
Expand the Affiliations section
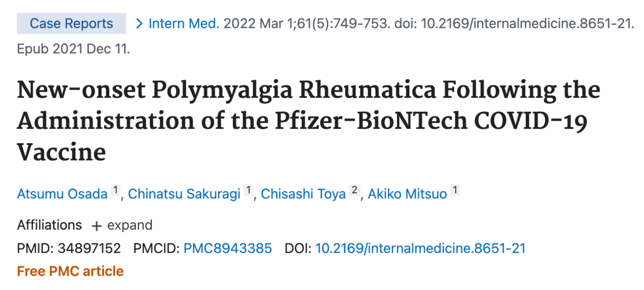pos(122,225)
